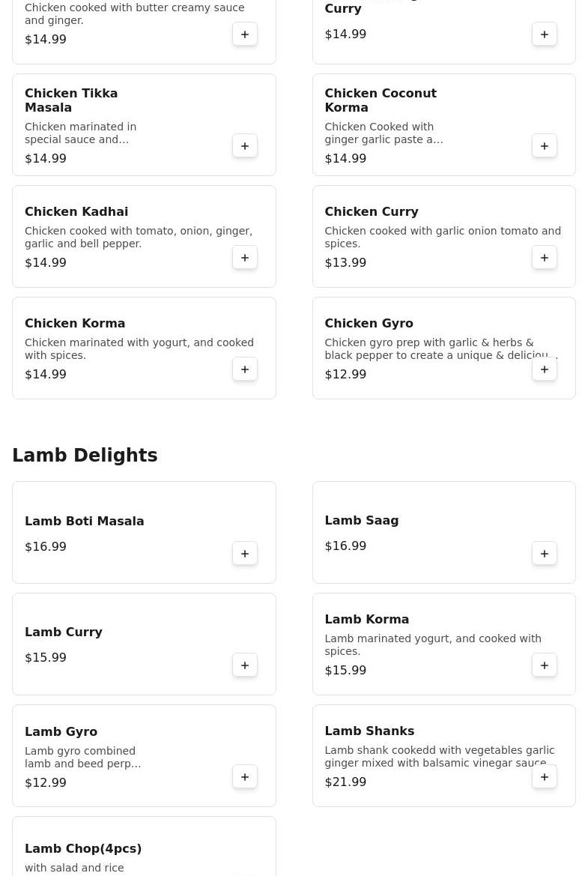Select Chicken Tikka Masala title
Screen dimensions: 588x876
pos(71,100)
